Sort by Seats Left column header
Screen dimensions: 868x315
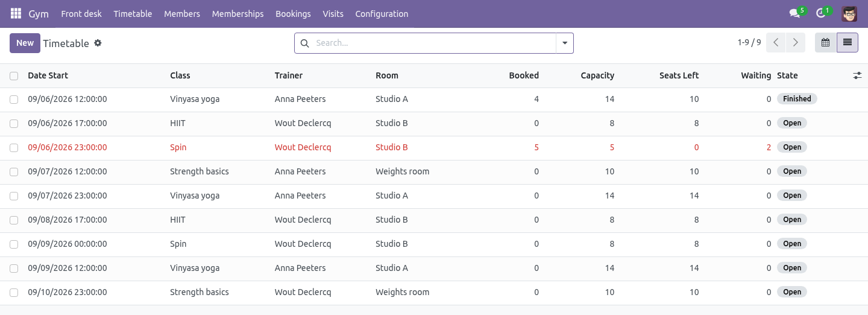tap(679, 75)
